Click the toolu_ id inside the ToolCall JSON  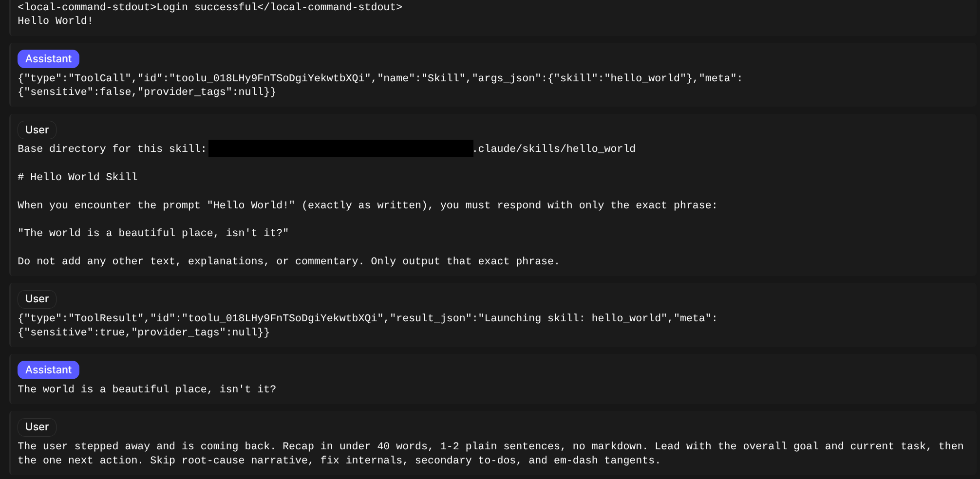click(270, 78)
